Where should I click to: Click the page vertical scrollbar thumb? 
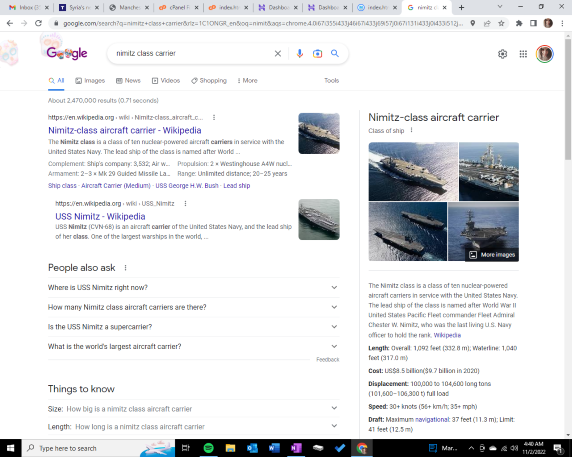pyautogui.click(x=568, y=99)
